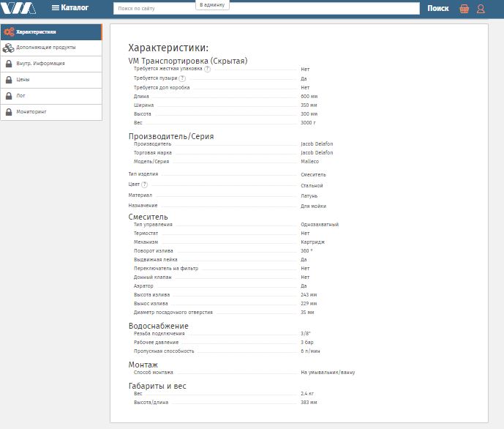Click the Габариты и вес heading

[157, 386]
